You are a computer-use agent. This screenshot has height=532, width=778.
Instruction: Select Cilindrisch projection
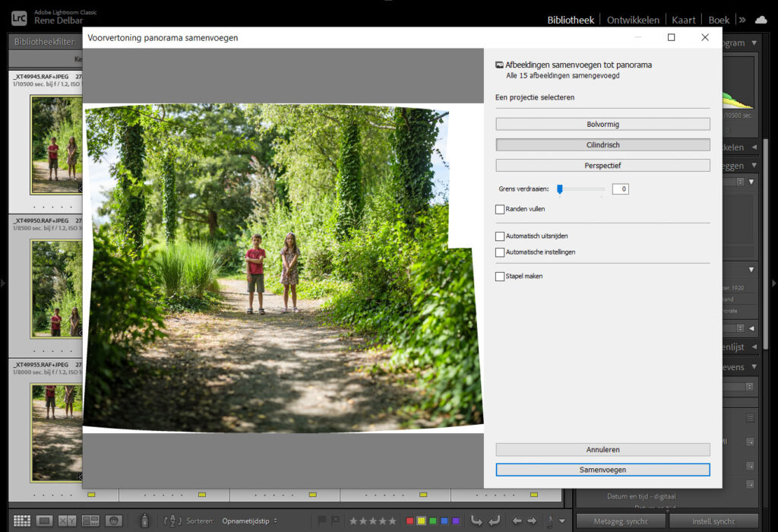(x=602, y=145)
